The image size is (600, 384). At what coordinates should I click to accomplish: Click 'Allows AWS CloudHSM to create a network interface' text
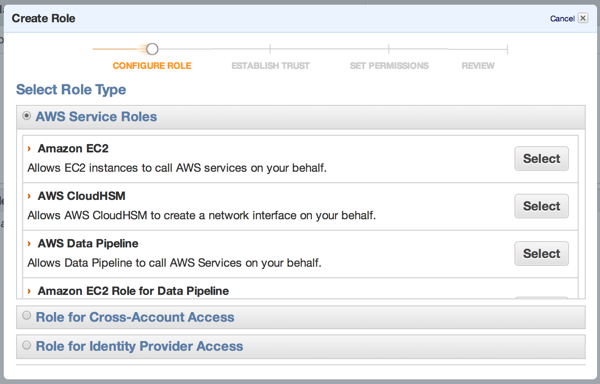tap(202, 215)
